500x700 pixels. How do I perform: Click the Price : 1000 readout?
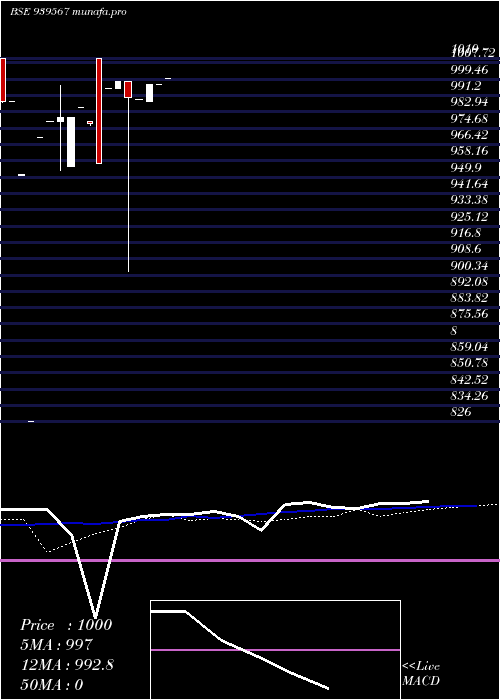[x=66, y=625]
